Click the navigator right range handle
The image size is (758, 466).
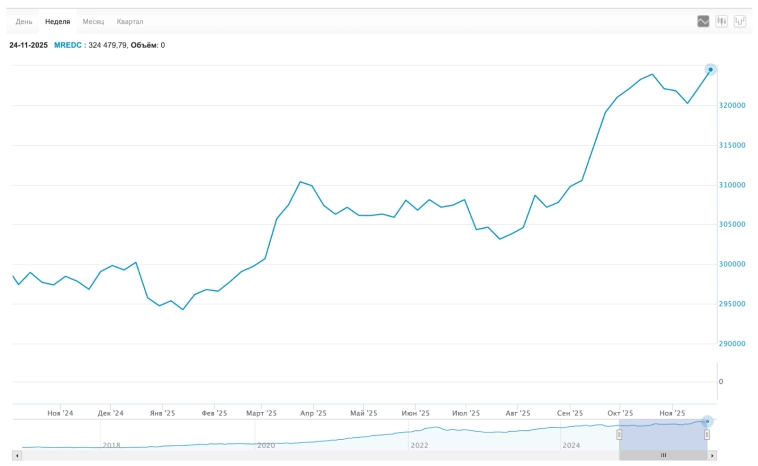707,434
